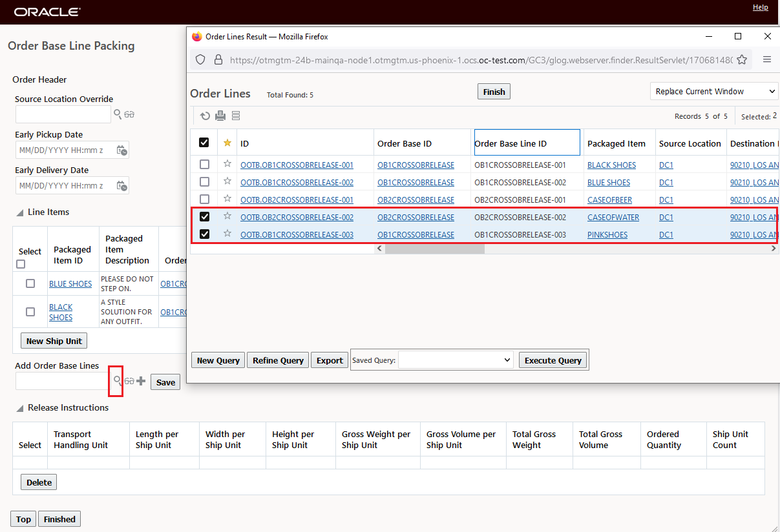780x532 pixels.
Task: Bookmark page with Firefox star icon
Action: click(742, 59)
